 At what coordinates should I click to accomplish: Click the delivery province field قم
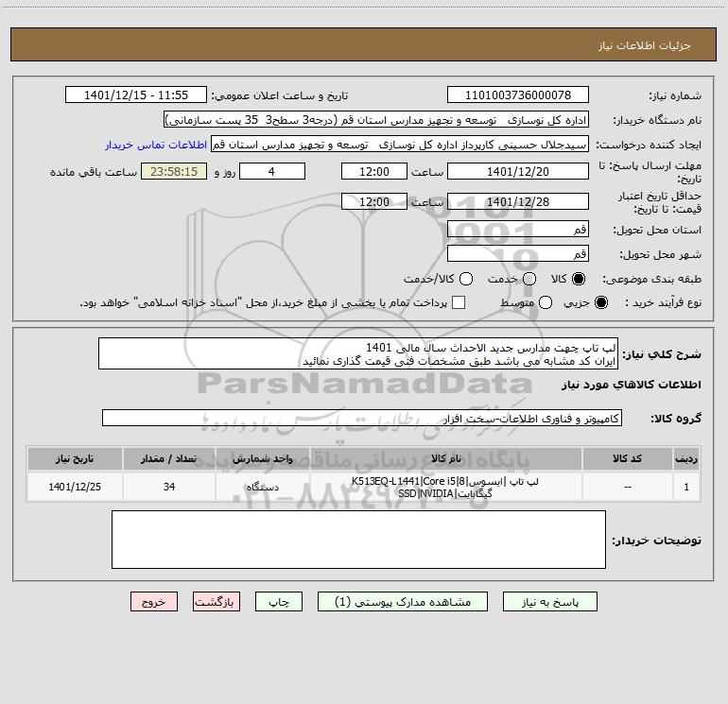coord(518,229)
